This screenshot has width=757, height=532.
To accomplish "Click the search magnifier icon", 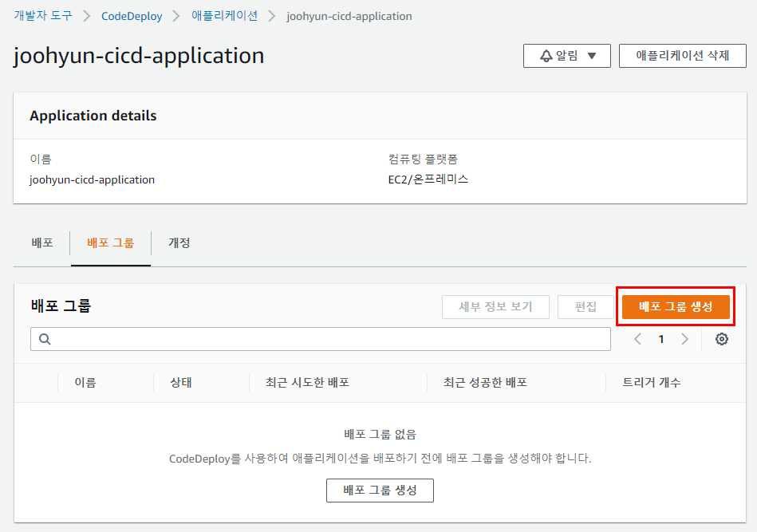I will pos(45,339).
